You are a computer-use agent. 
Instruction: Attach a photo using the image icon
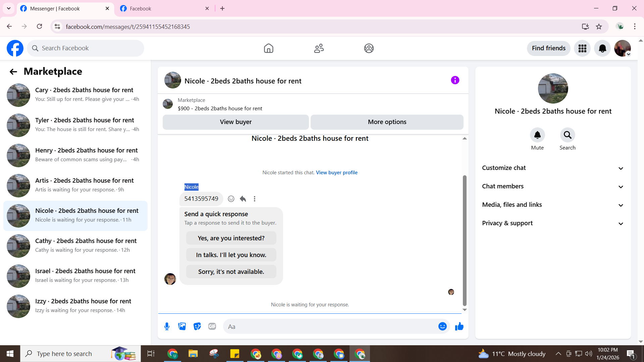point(182,326)
